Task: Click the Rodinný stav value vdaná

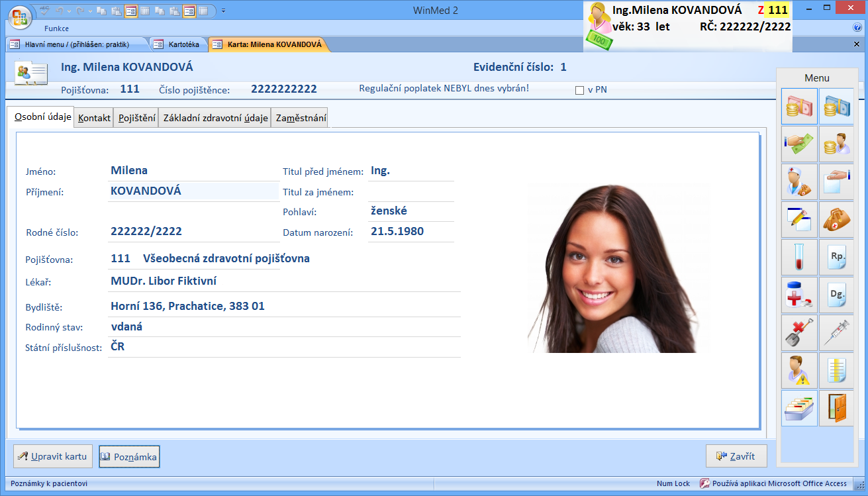Action: click(126, 326)
